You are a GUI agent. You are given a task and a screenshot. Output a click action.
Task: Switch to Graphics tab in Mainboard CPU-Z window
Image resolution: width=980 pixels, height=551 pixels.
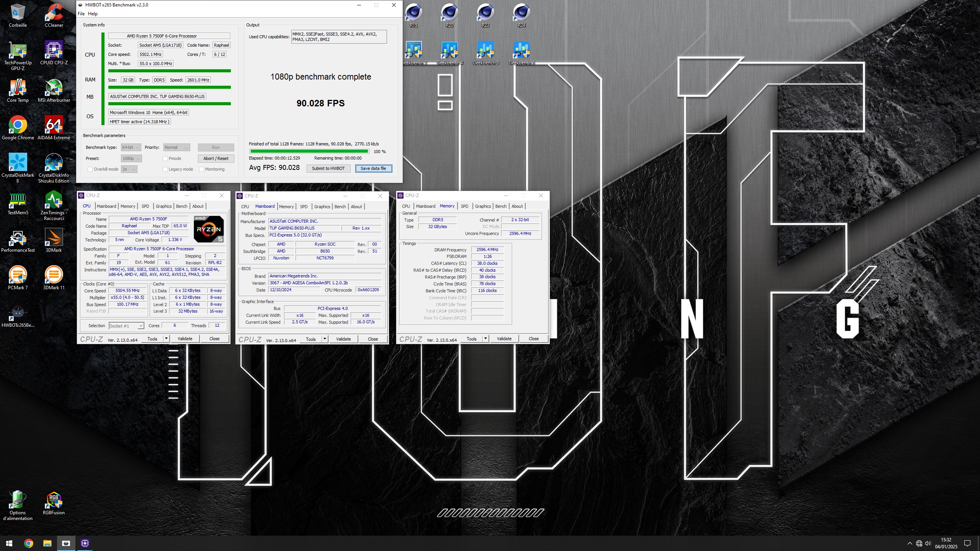pyautogui.click(x=322, y=207)
